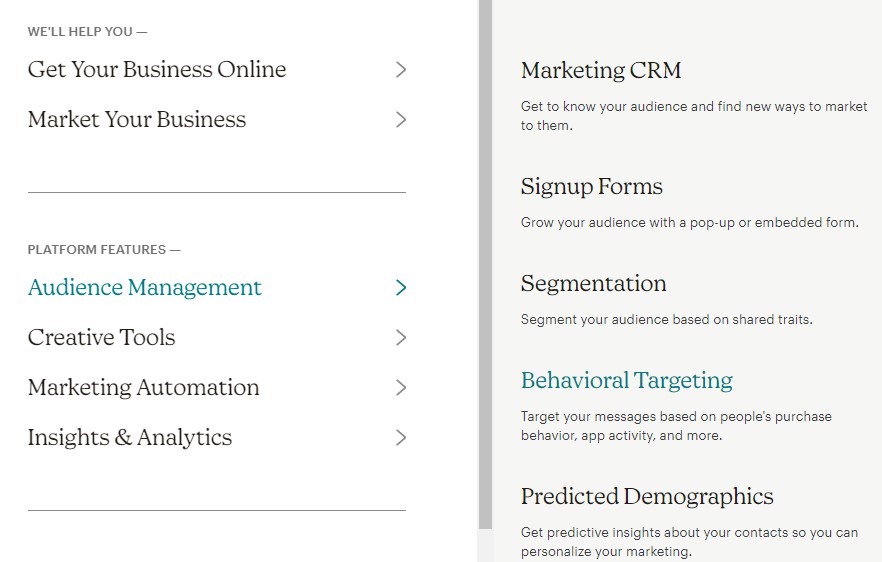Open Predicted Demographics feature link
882x562 pixels.
[647, 496]
